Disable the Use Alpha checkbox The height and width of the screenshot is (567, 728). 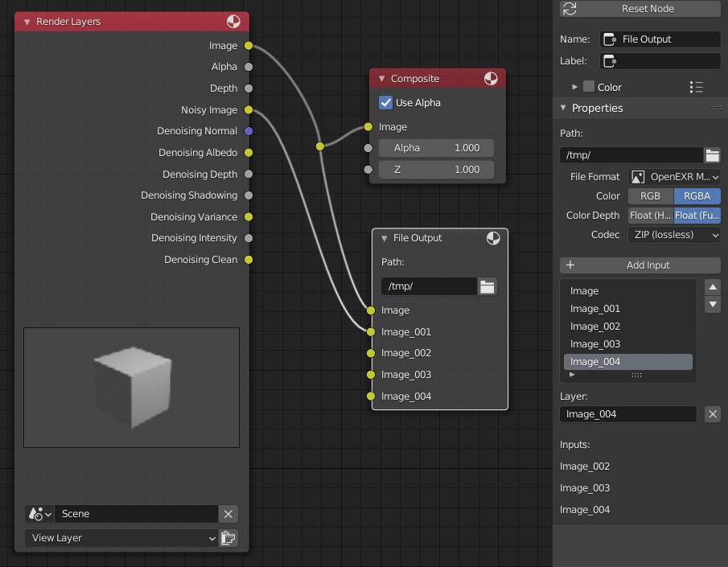click(x=385, y=102)
